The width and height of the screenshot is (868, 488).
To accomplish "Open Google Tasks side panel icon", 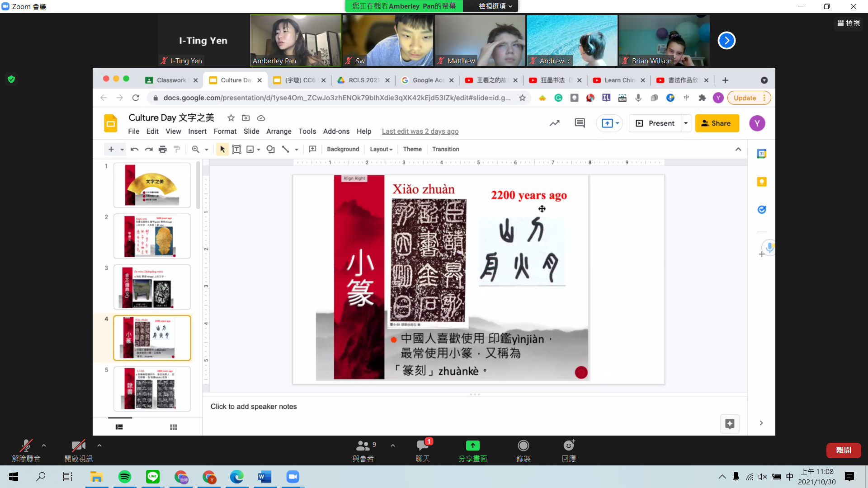I will pyautogui.click(x=762, y=210).
